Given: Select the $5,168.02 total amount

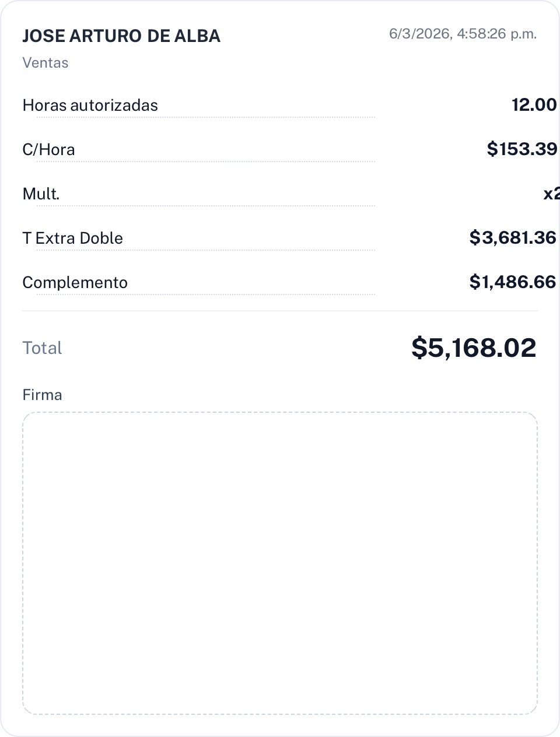Looking at the screenshot, I should [474, 348].
